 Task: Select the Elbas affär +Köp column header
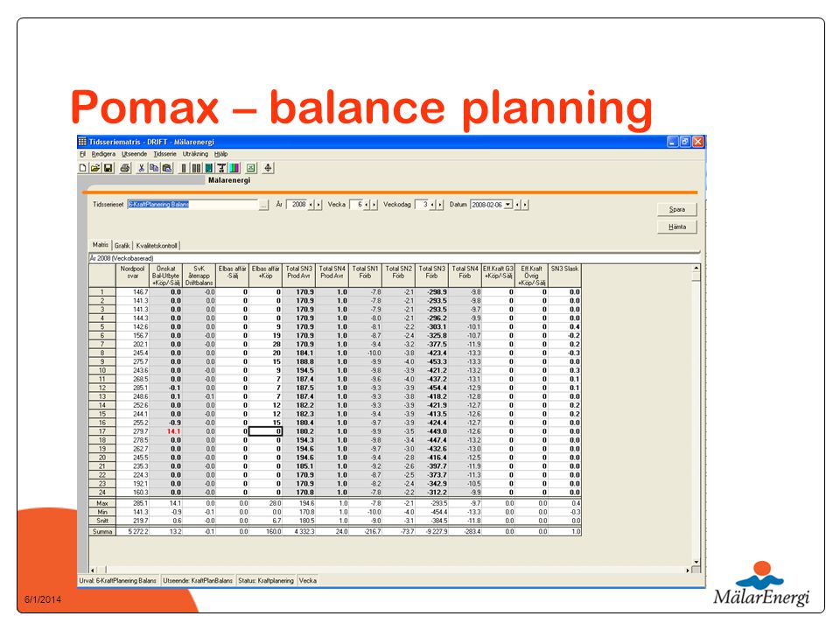tap(266, 276)
